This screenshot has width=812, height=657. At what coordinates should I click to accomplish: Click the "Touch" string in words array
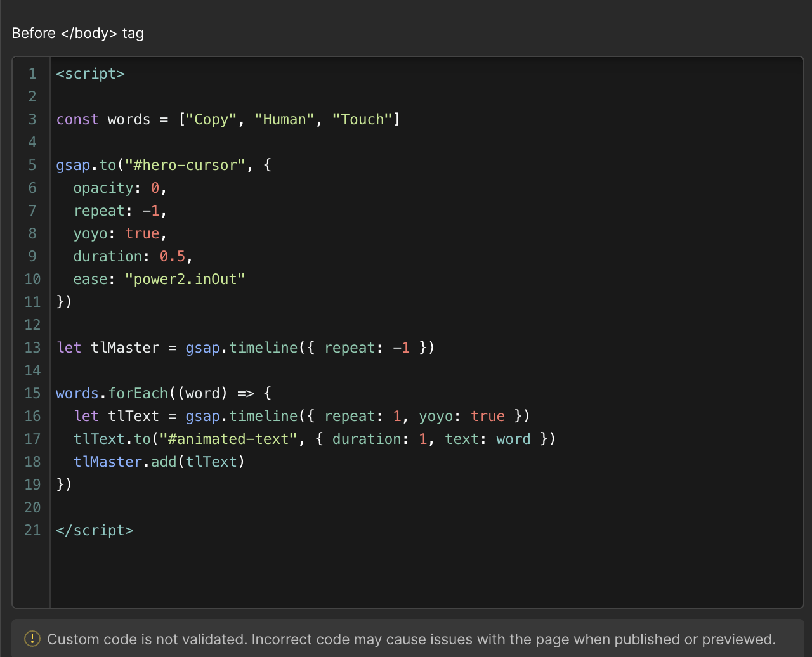[x=362, y=119]
